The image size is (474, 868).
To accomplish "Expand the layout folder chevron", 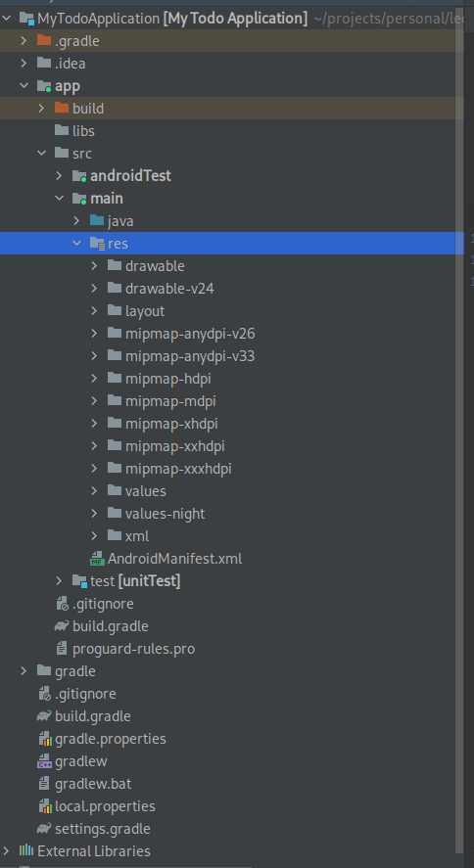I will point(95,311).
